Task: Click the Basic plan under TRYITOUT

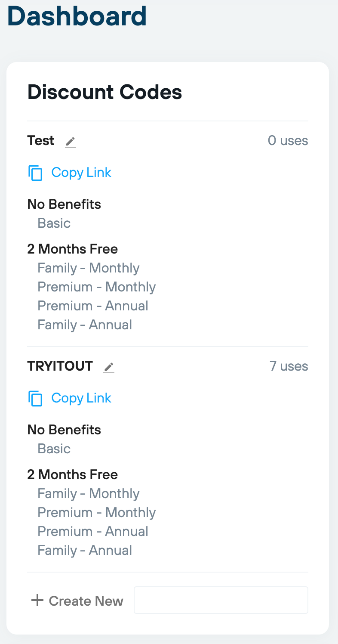Action: pos(54,449)
